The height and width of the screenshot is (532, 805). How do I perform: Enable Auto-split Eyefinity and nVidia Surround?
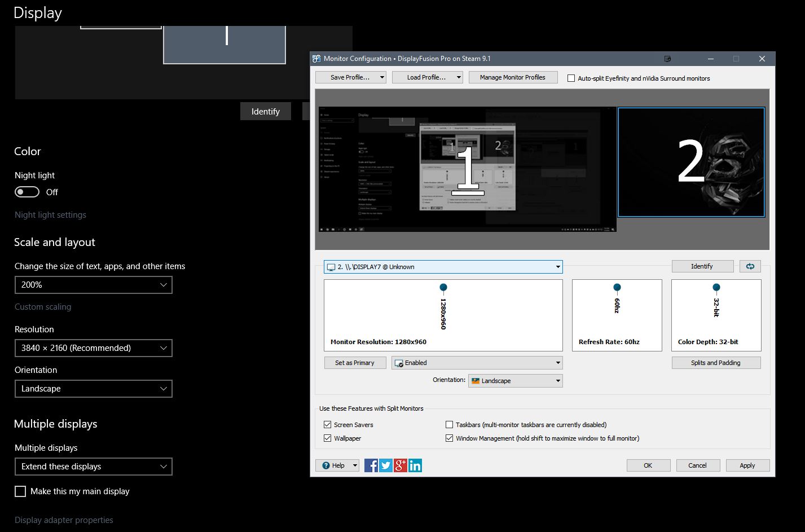tap(571, 78)
